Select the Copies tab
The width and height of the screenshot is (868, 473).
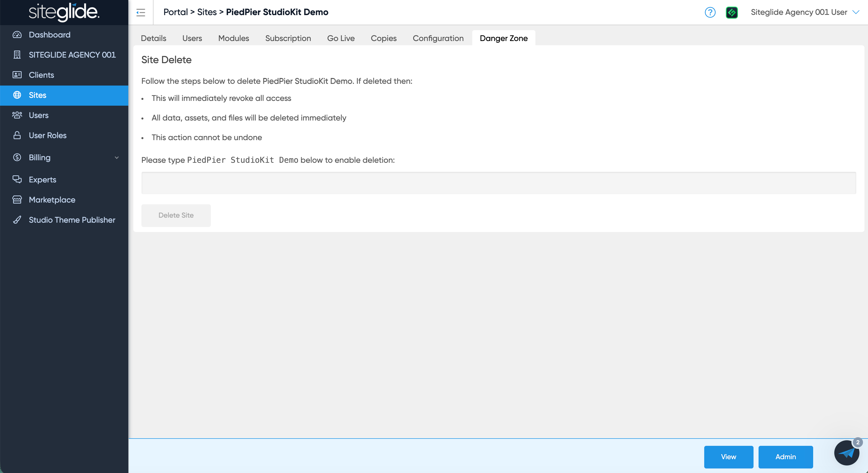[384, 38]
